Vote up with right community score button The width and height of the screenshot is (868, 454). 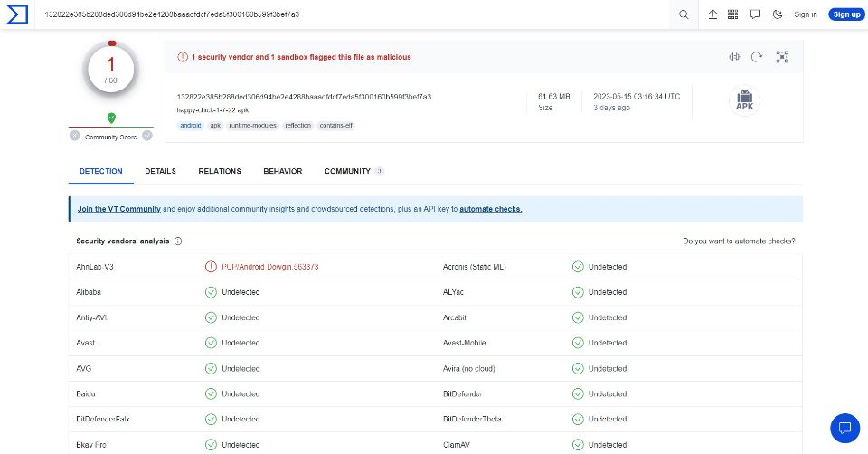click(x=147, y=136)
